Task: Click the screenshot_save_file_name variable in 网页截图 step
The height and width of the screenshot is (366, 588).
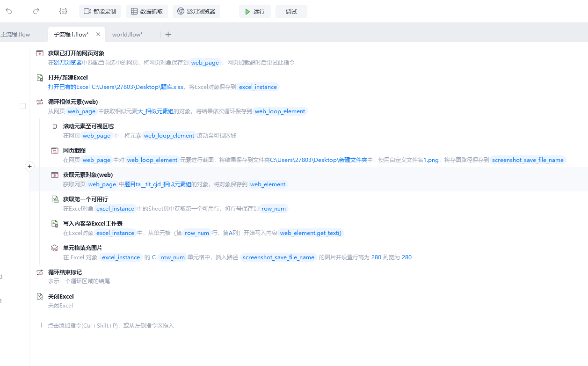Action: coord(528,160)
